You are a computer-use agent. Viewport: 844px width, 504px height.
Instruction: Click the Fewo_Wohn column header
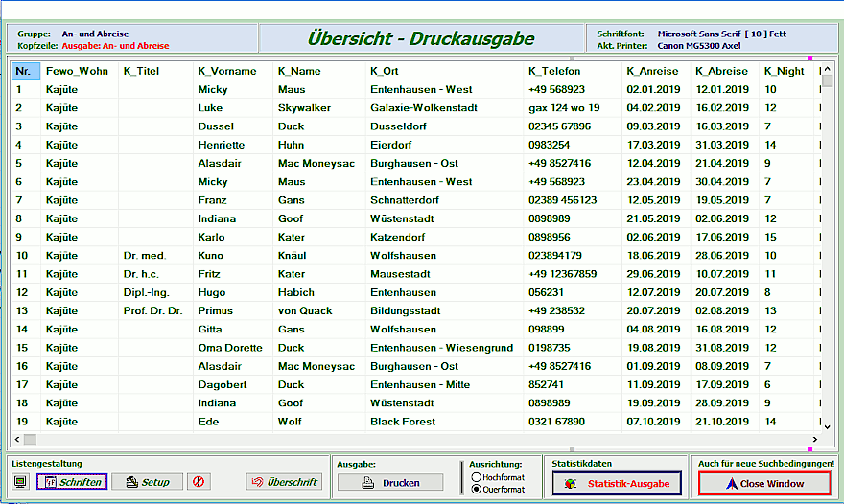77,71
